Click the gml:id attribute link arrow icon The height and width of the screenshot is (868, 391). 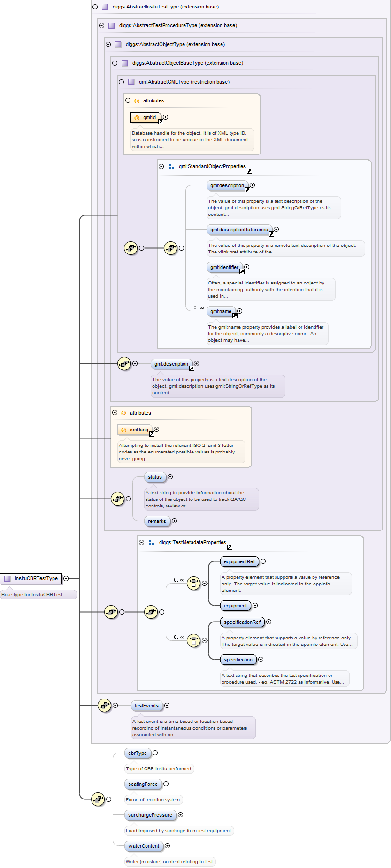[x=161, y=122]
